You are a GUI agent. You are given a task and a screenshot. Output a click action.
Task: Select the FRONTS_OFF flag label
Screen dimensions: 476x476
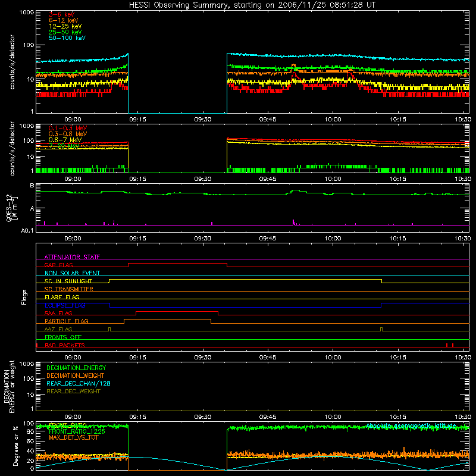[63, 337]
